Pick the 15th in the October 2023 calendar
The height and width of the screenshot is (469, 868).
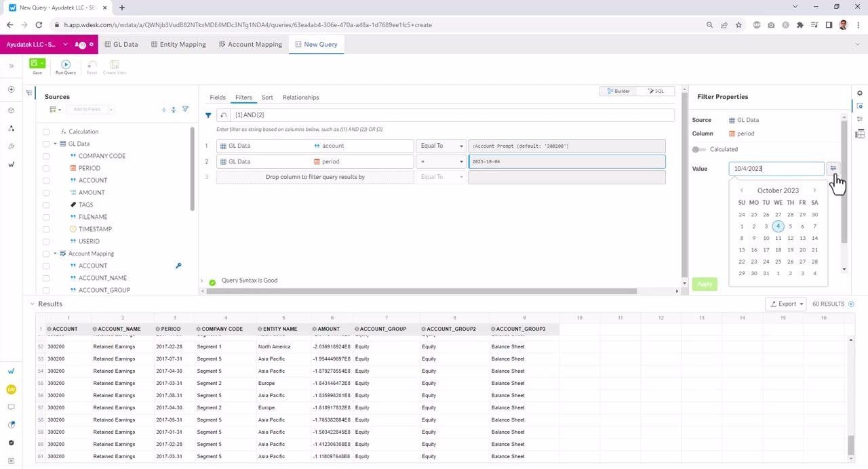click(742, 250)
